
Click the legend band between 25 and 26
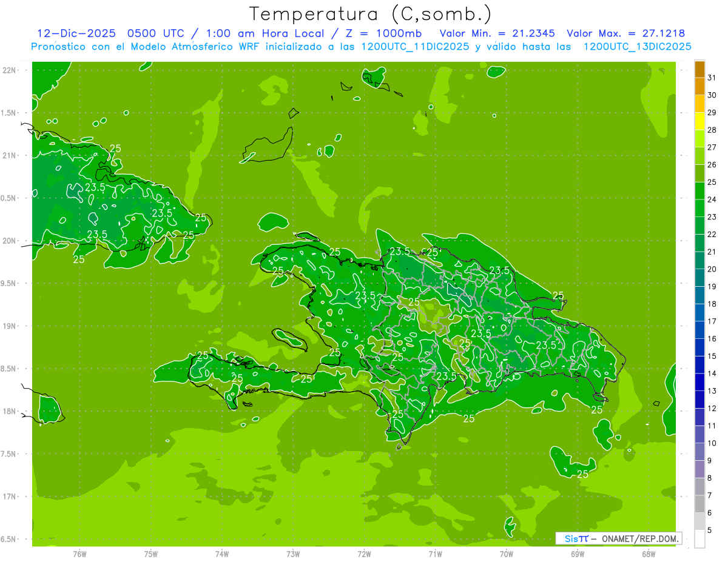699,173
